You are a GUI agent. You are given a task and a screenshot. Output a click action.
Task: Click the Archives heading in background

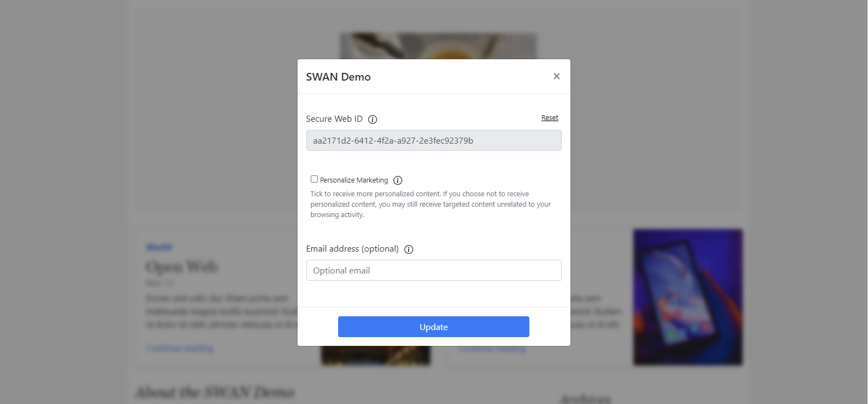585,399
